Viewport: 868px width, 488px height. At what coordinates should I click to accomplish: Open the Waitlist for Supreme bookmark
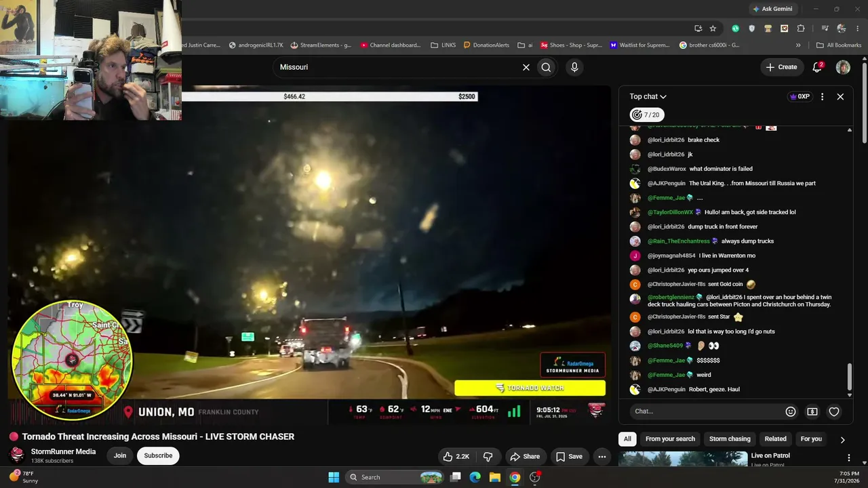(x=640, y=45)
